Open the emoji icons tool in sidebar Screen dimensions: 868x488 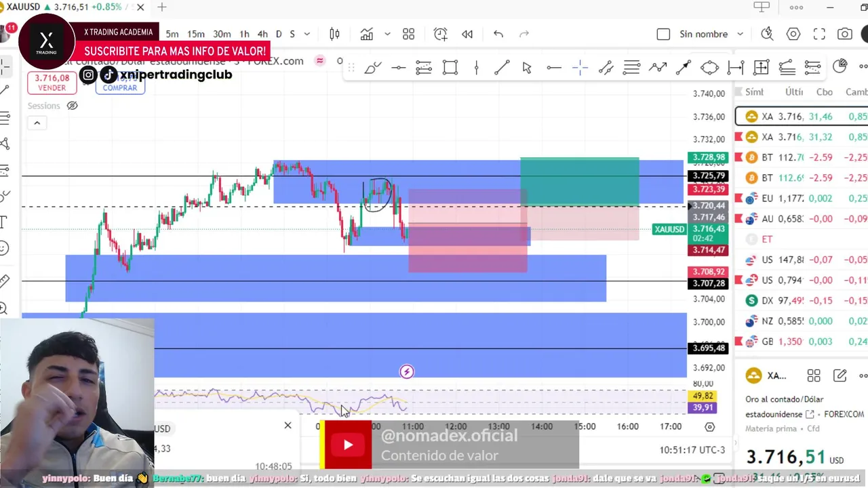coord(4,248)
